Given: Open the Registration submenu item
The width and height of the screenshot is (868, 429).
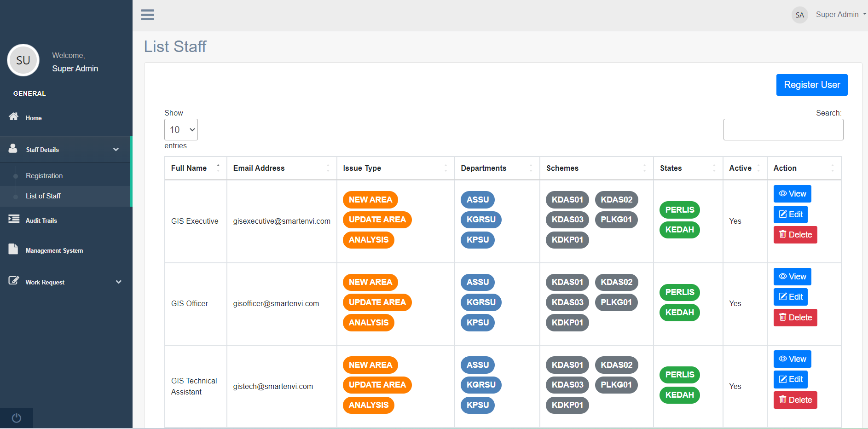Looking at the screenshot, I should coord(44,176).
